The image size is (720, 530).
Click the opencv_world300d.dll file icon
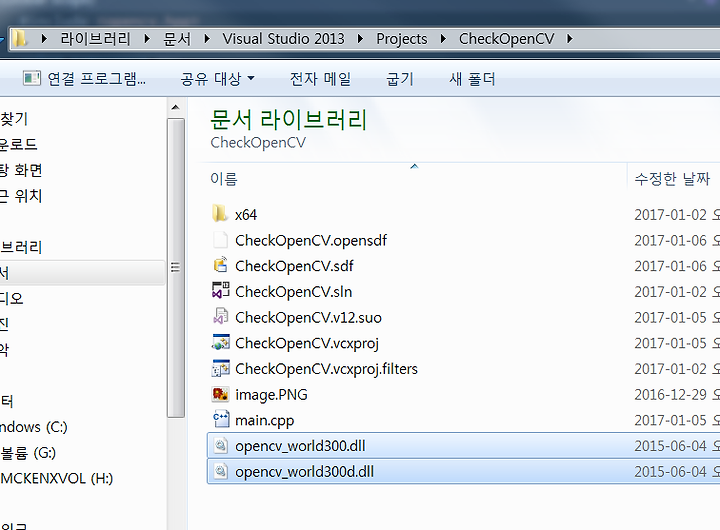coord(220,471)
